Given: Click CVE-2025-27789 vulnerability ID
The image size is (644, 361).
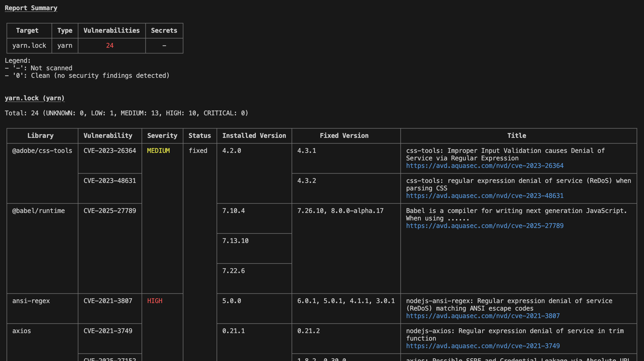Looking at the screenshot, I should point(110,211).
